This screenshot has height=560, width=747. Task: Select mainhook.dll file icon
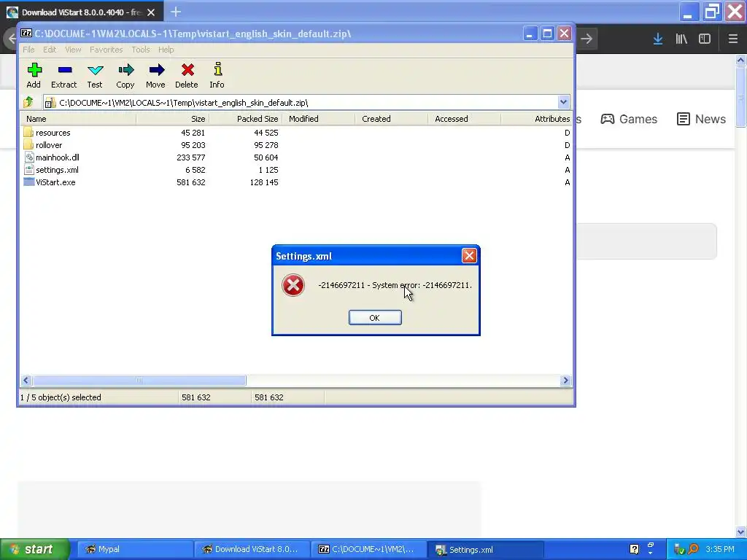28,157
